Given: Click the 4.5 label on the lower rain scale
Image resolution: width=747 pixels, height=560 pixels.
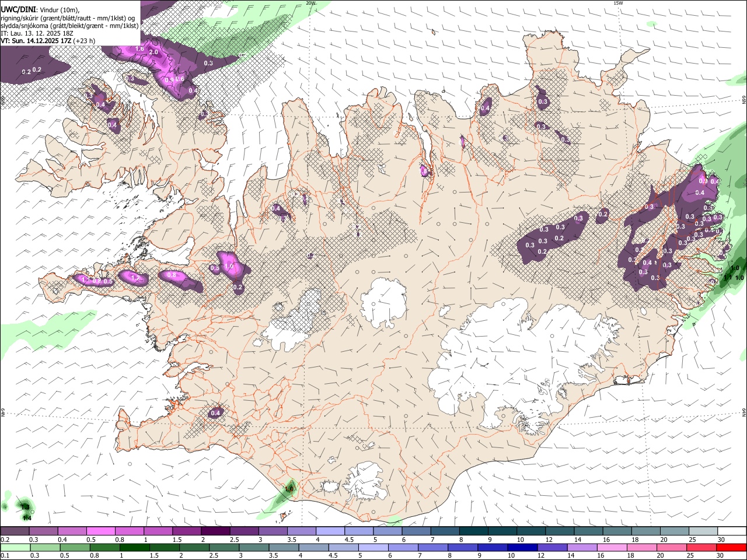Looking at the screenshot, I should click(x=333, y=555).
